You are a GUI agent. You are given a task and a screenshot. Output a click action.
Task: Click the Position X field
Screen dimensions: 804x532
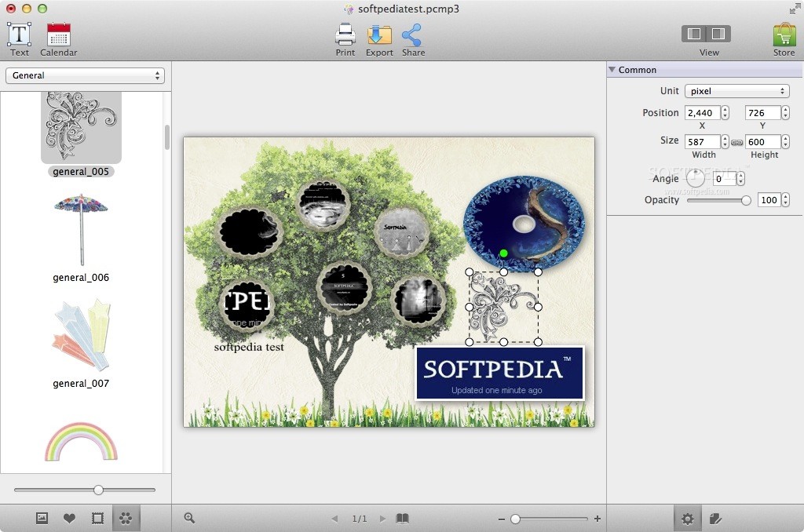pos(702,113)
